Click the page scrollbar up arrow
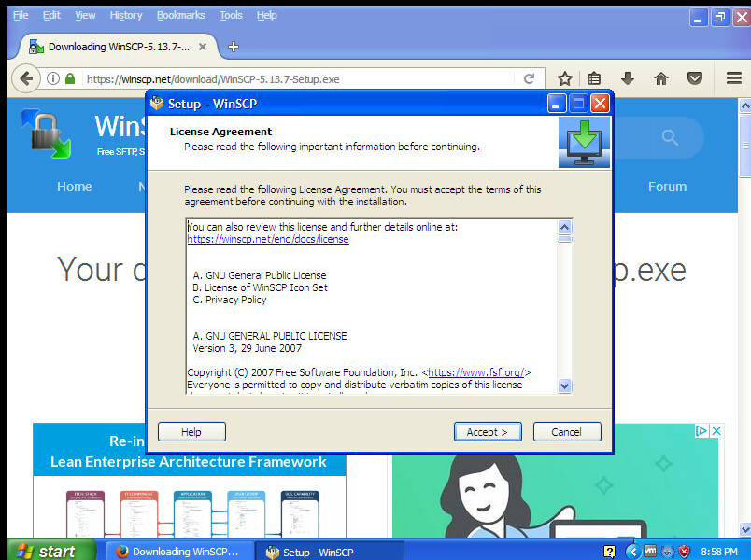The image size is (751, 560). 744,105
